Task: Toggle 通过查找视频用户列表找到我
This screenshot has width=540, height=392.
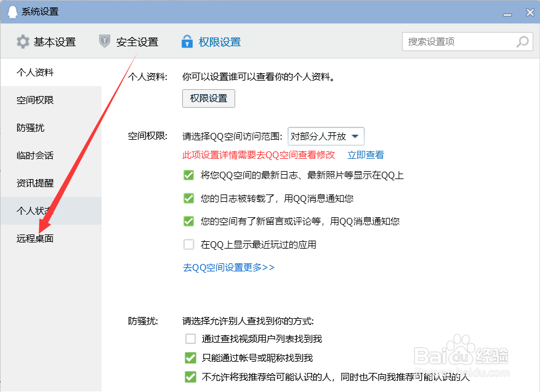Action: [189, 337]
